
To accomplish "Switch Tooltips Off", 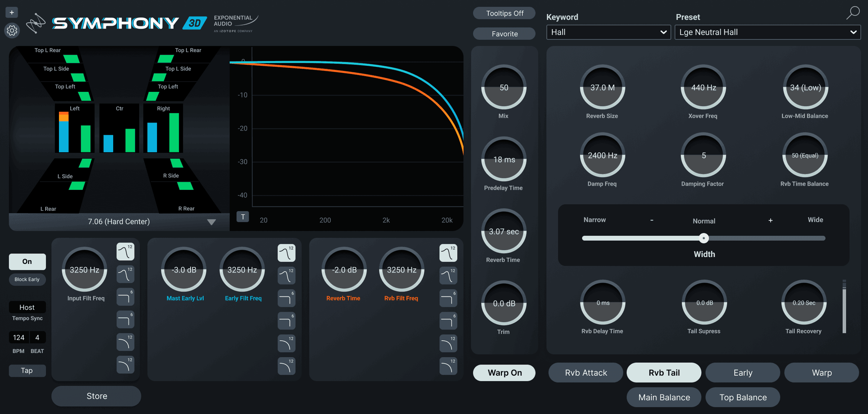I will [504, 13].
